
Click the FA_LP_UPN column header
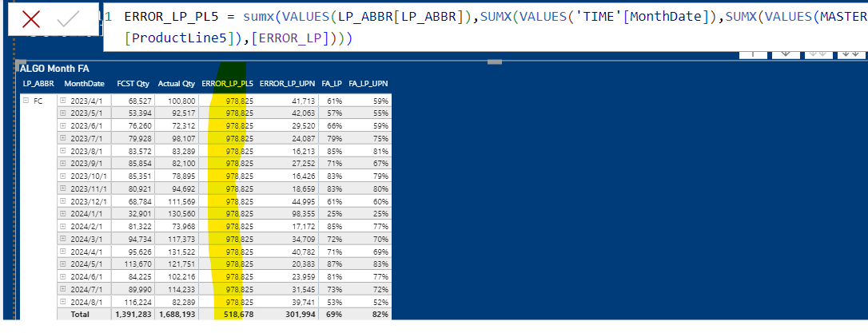point(368,84)
